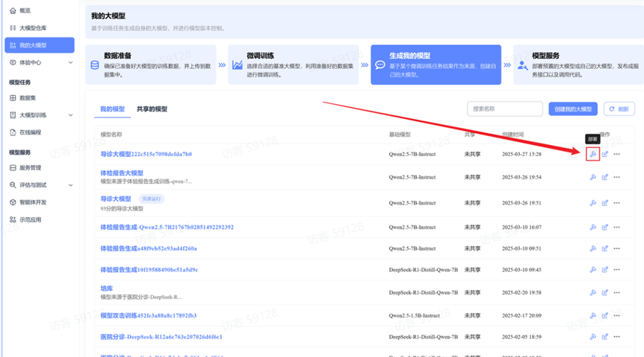Open more options for 培库 model
644x357 pixels.
click(x=617, y=292)
